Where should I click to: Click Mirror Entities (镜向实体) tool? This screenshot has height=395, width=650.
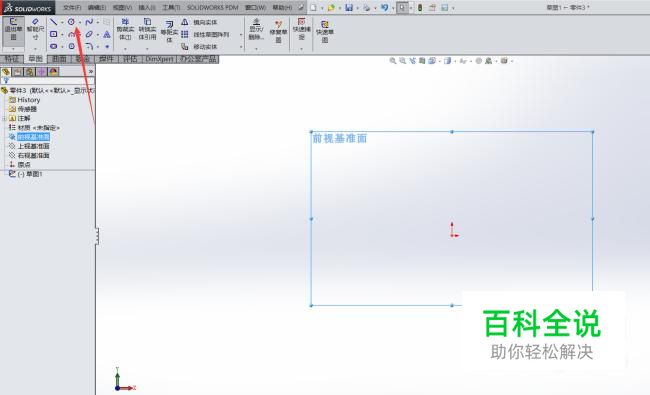(x=199, y=22)
